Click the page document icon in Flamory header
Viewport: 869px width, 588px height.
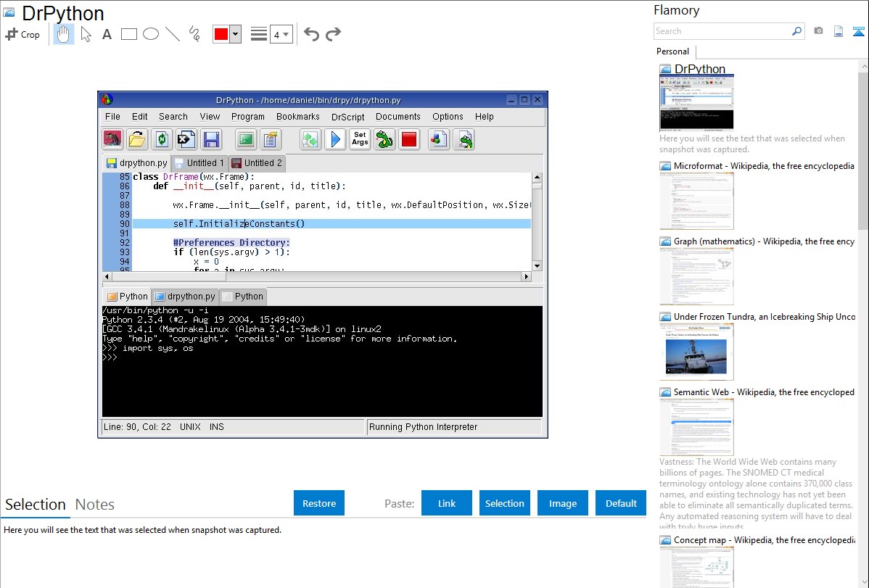point(839,31)
